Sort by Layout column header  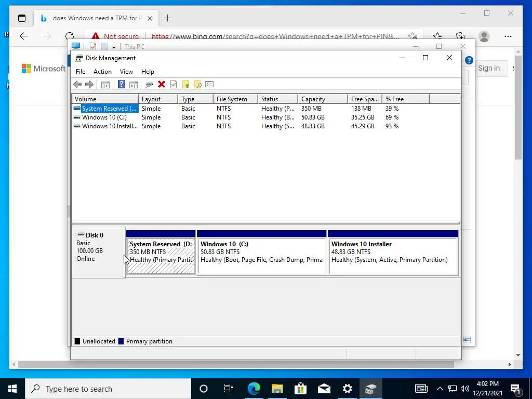[158, 99]
